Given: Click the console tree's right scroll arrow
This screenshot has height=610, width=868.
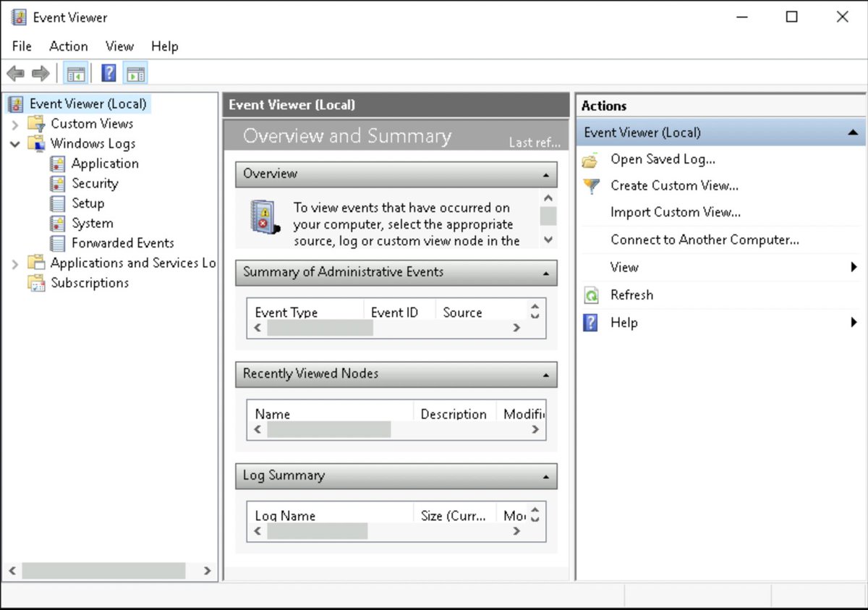Looking at the screenshot, I should (x=207, y=571).
